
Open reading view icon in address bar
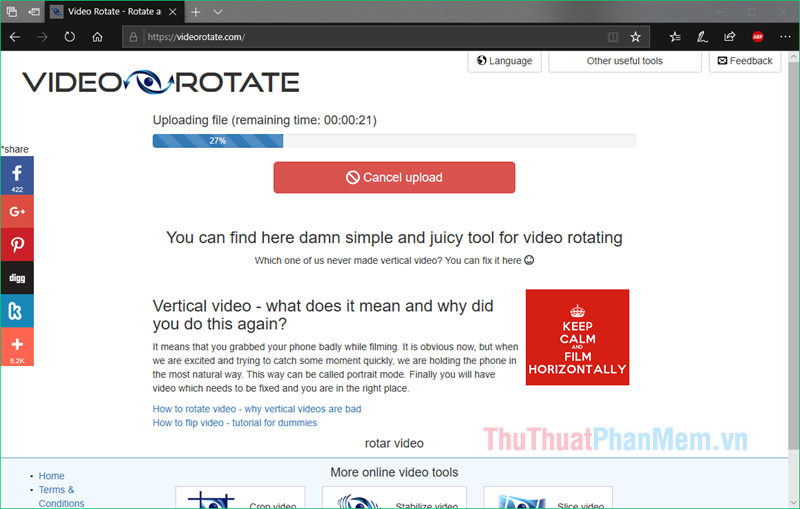click(613, 37)
